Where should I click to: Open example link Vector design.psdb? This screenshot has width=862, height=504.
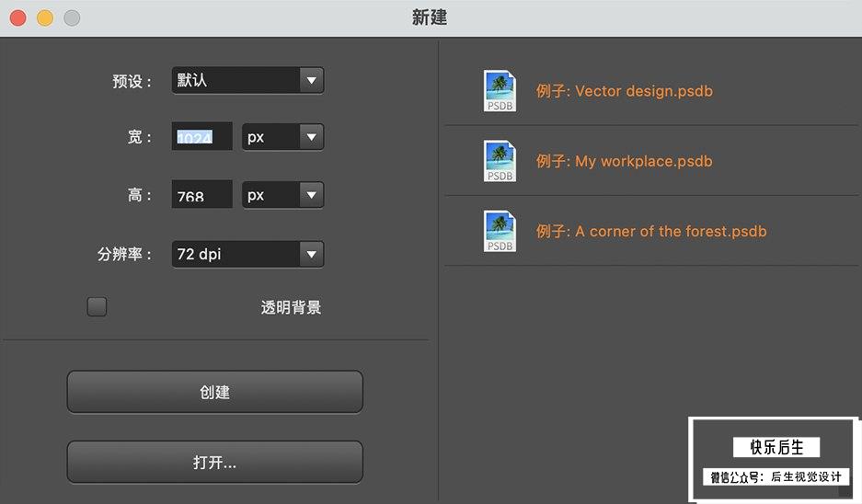pos(625,91)
